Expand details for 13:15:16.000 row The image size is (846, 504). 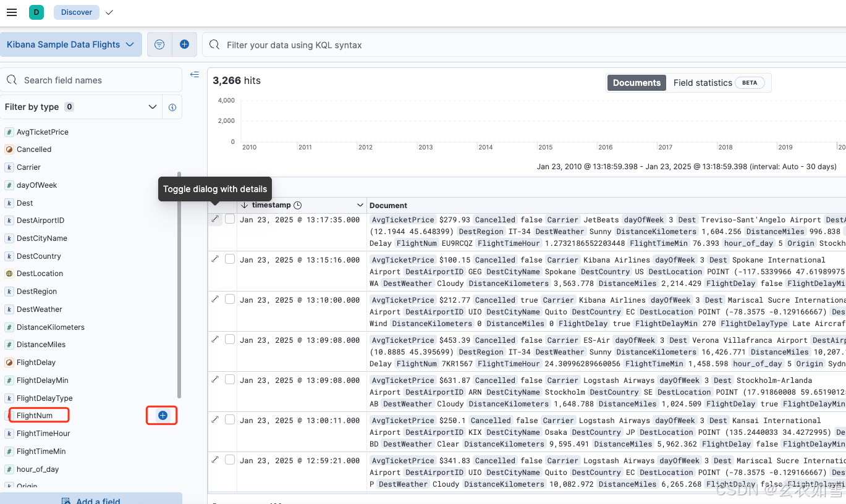(x=215, y=259)
